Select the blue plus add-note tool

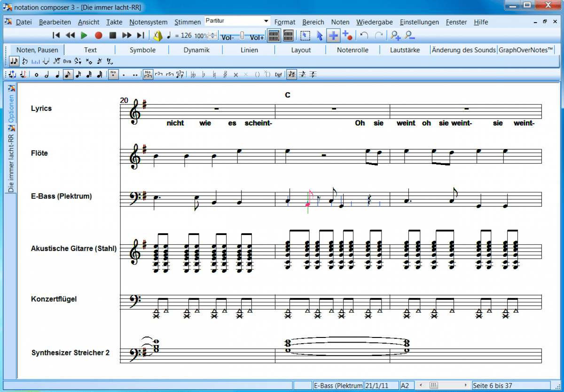333,35
